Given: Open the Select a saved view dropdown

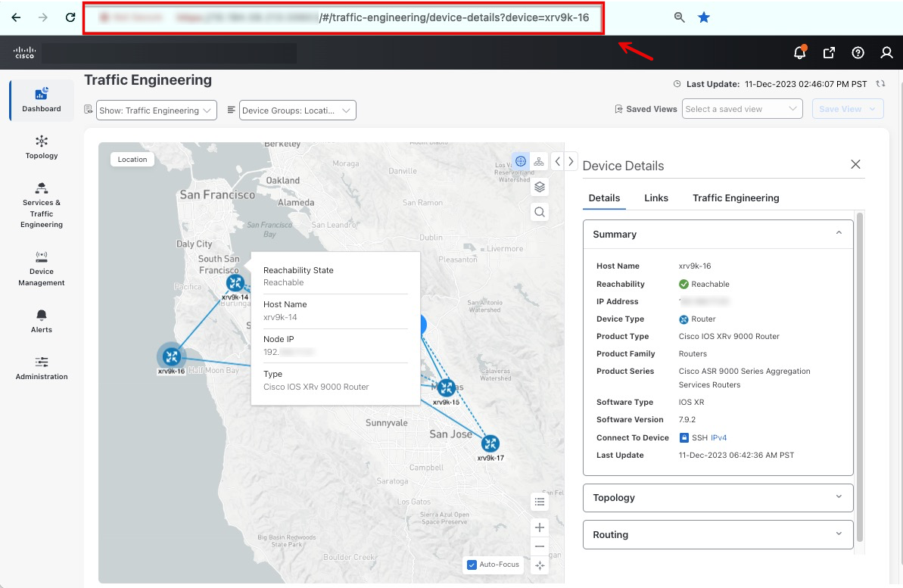Looking at the screenshot, I should (742, 109).
